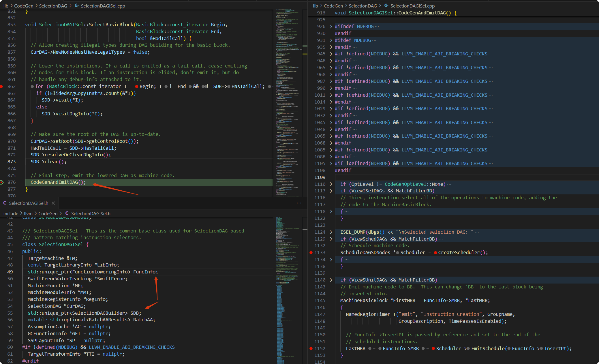Screen dimensions: 599x364
Task: Click the gray inline breakpoint dot before Scheduler variable
Action: [397, 253]
